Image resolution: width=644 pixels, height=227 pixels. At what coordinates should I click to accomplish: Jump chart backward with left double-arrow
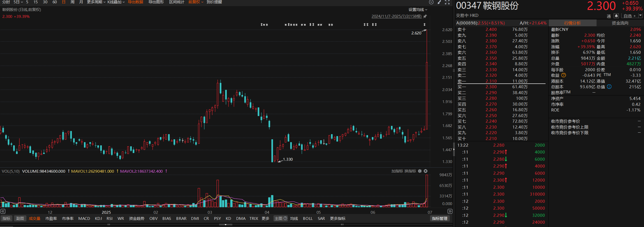3,211
